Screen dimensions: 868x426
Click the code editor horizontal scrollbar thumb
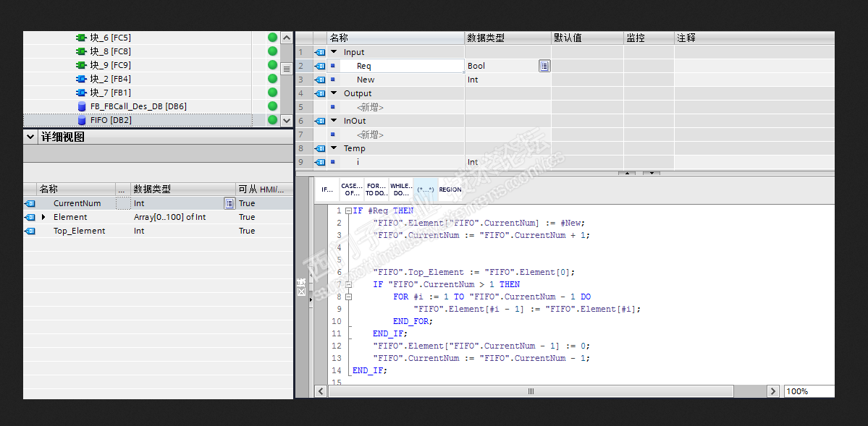[531, 391]
